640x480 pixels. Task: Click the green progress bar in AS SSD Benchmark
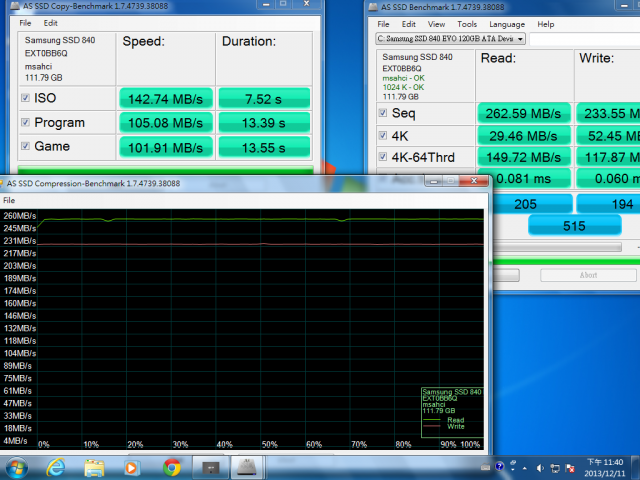tap(567, 261)
